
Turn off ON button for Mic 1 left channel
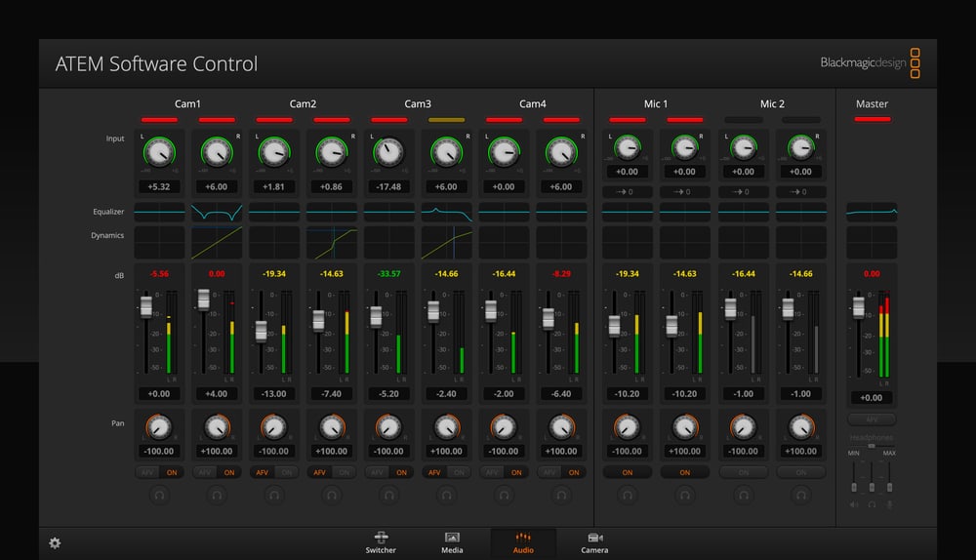(x=628, y=472)
